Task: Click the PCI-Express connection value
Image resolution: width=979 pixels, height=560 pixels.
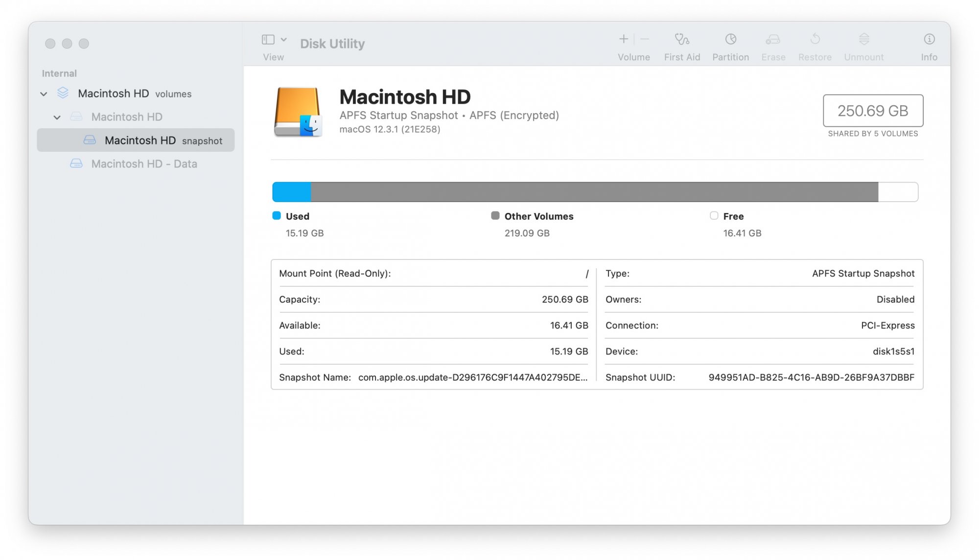Action: (888, 326)
